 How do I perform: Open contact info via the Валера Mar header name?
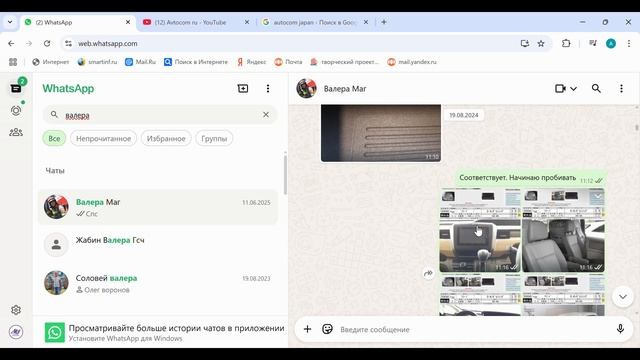pos(345,89)
